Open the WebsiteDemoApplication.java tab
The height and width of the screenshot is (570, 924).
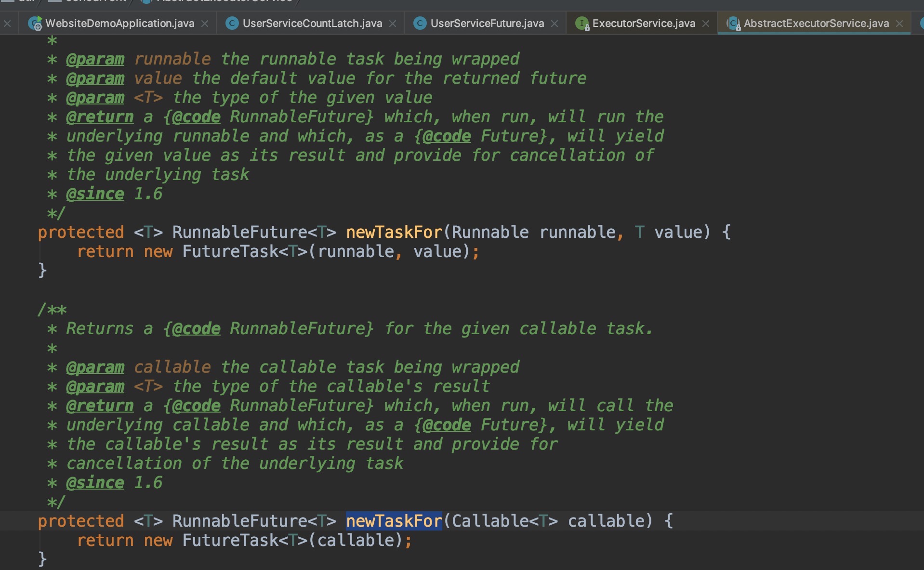119,23
